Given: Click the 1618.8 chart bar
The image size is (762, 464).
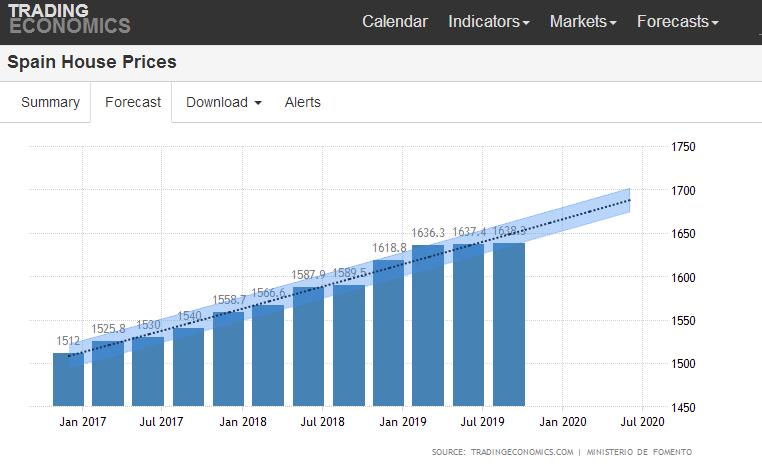Looking at the screenshot, I should [x=388, y=333].
